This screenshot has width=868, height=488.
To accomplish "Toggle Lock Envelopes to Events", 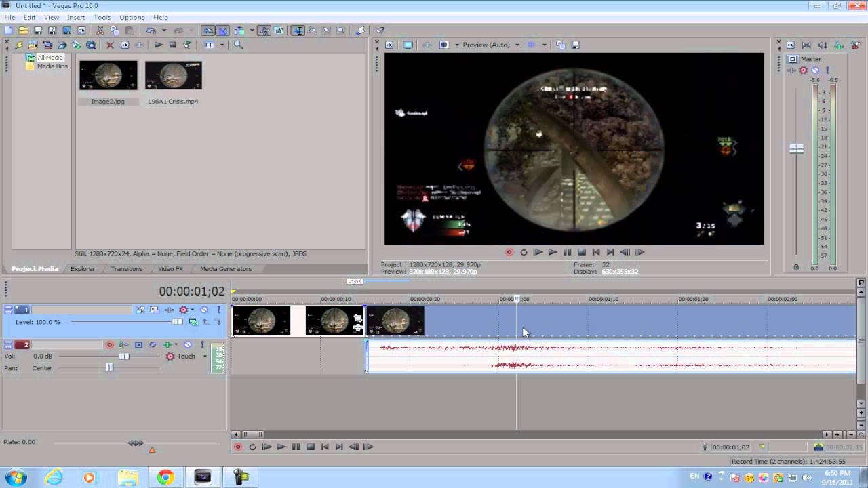I will (x=264, y=30).
